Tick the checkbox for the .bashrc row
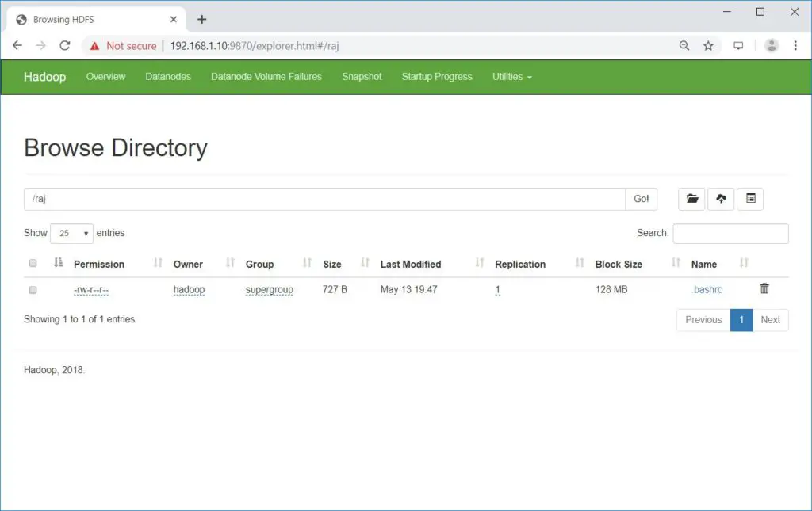This screenshot has width=812, height=511. [x=33, y=290]
